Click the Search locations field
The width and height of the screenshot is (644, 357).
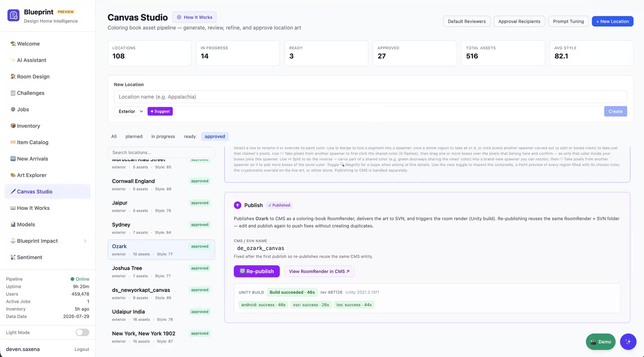point(161,152)
